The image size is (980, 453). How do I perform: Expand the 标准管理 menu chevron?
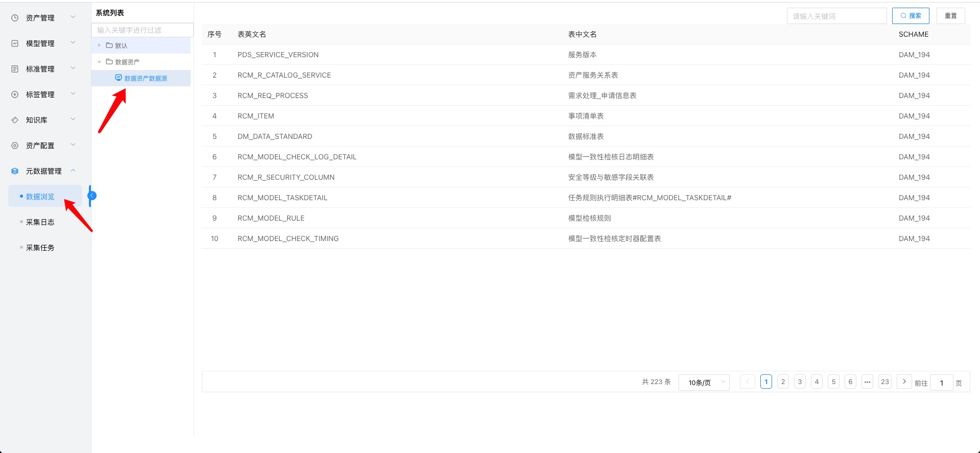click(x=73, y=68)
